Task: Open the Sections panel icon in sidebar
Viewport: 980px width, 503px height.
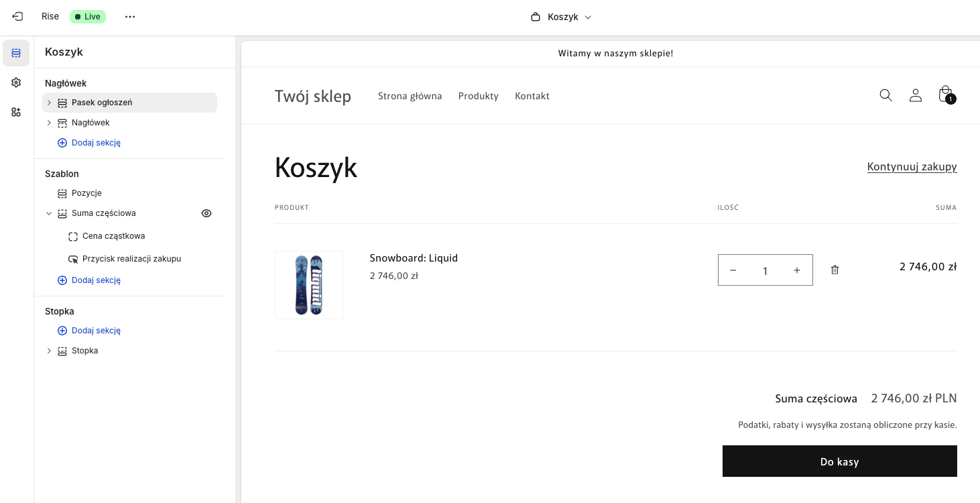Action: click(16, 53)
